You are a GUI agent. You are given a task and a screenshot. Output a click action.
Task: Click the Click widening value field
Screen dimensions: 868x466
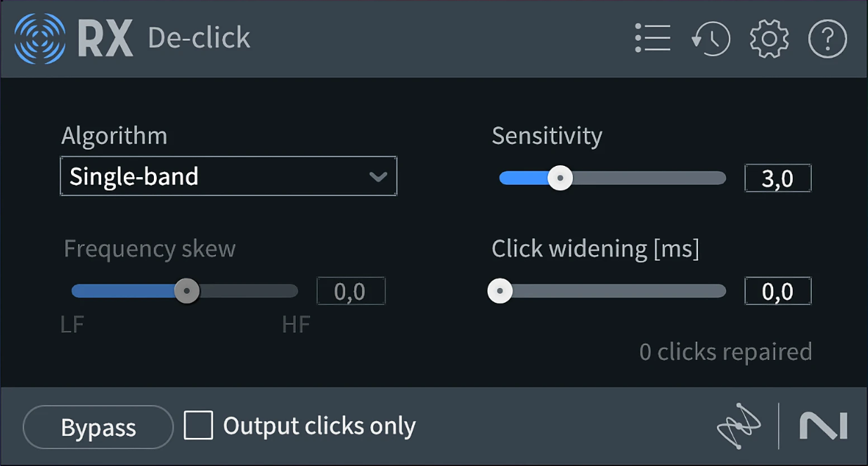click(777, 291)
